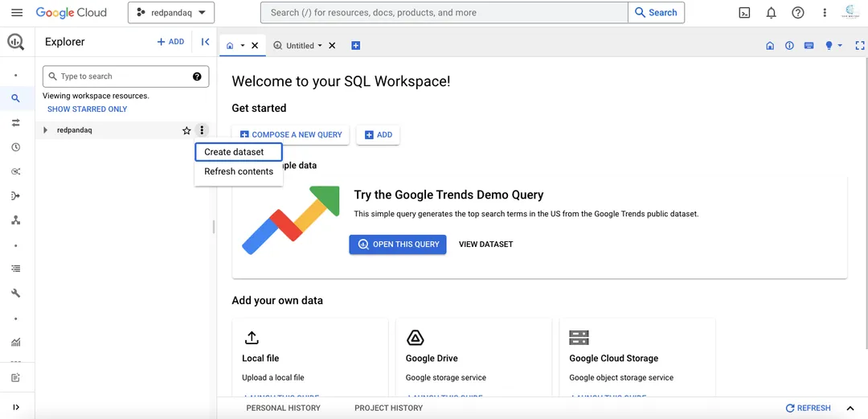Click the ADD button under Get started
Viewport: 868px width, 419px height.
coord(378,134)
